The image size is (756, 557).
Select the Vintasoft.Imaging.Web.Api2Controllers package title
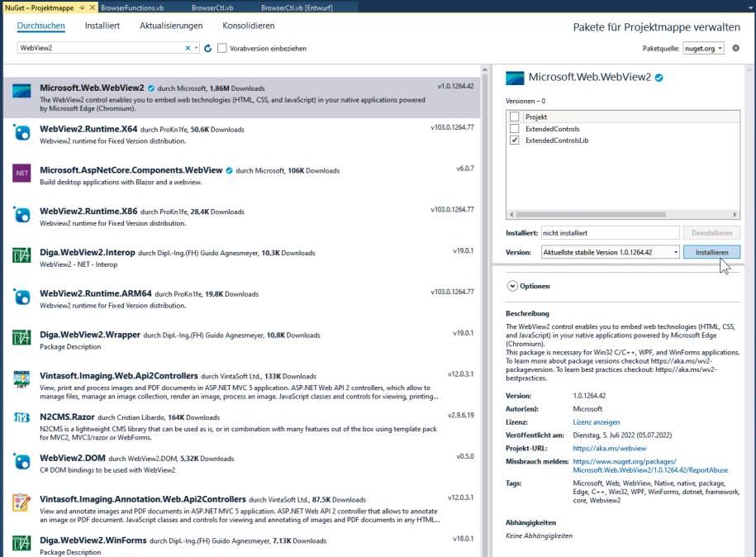(119, 376)
